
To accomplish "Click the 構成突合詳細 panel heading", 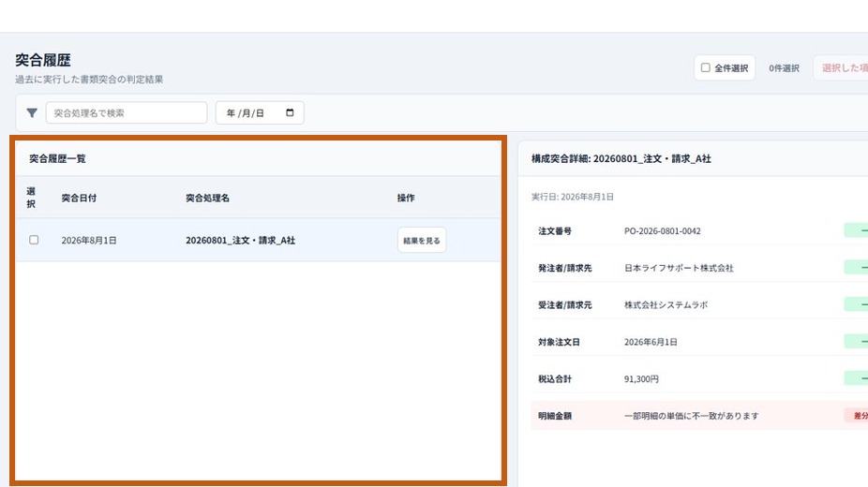I will (x=621, y=158).
